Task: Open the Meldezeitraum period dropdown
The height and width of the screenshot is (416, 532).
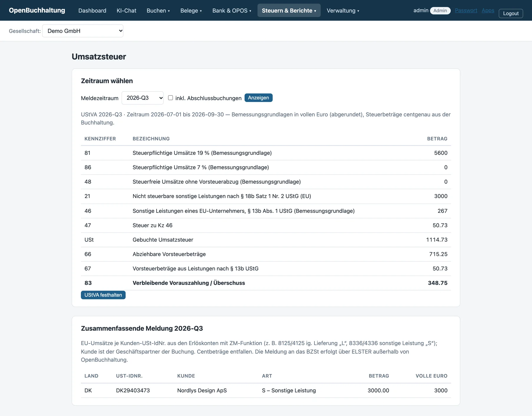Action: [143, 98]
